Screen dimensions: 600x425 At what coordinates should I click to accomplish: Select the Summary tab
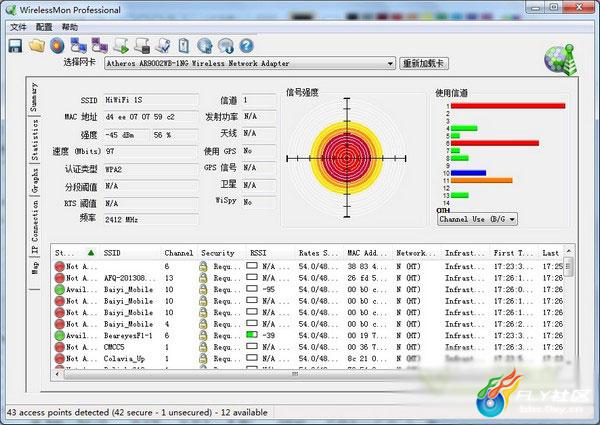34,97
